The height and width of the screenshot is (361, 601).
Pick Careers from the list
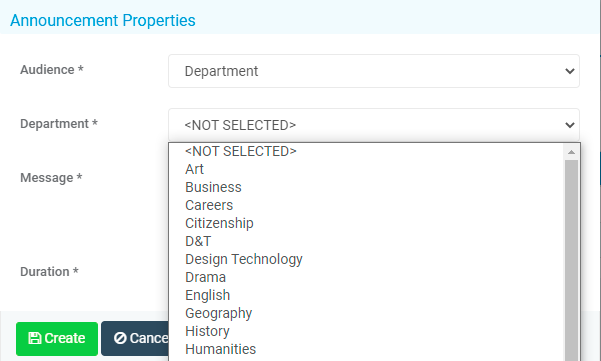367,205
